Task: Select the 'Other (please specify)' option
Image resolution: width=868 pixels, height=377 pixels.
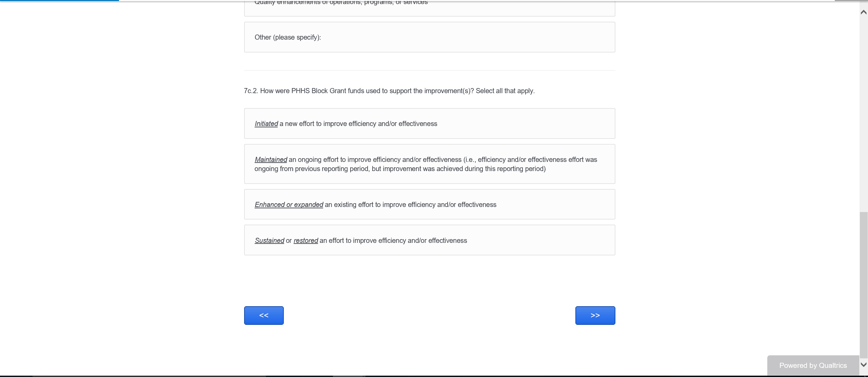Action: click(x=429, y=37)
